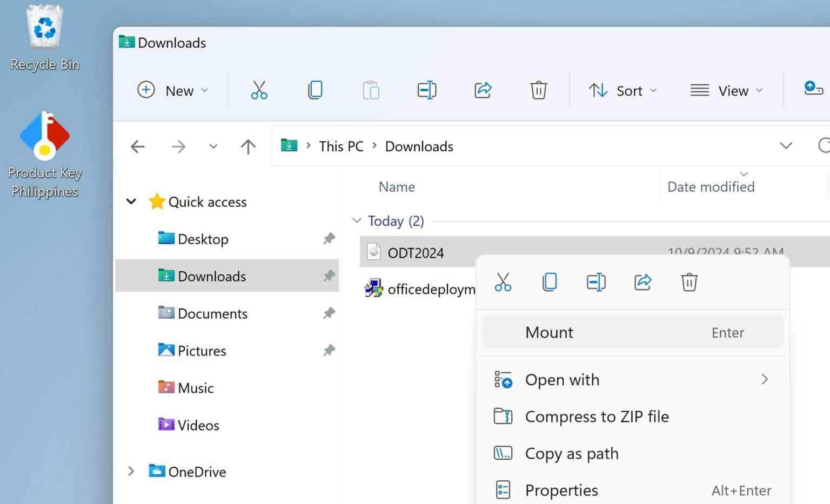
Task: Choose Open with from the context menu
Action: (x=632, y=380)
